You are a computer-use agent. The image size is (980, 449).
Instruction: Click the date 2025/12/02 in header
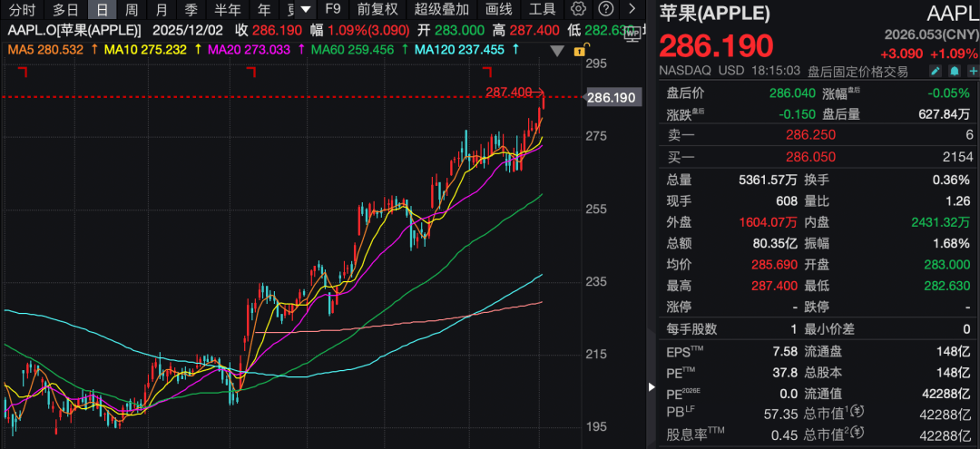click(188, 30)
